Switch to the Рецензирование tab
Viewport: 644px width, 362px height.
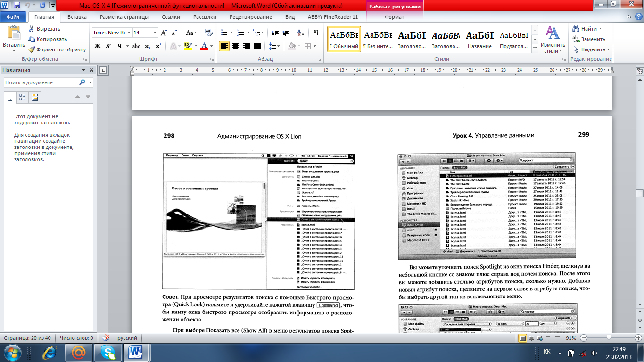[251, 17]
